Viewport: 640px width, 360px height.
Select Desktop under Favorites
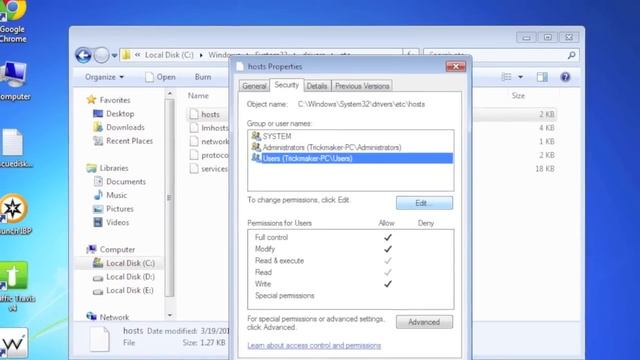click(113, 113)
